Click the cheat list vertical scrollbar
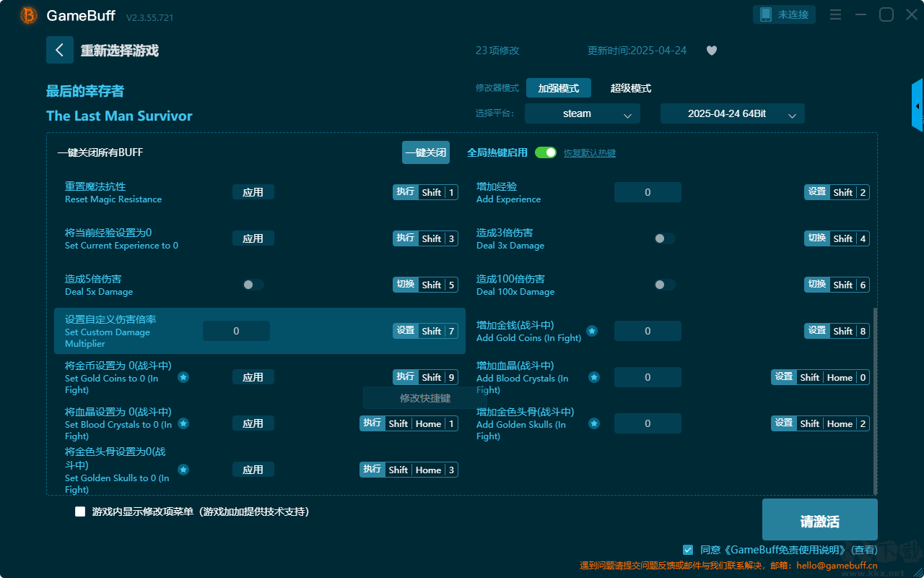Image resolution: width=924 pixels, height=578 pixels. click(876, 400)
